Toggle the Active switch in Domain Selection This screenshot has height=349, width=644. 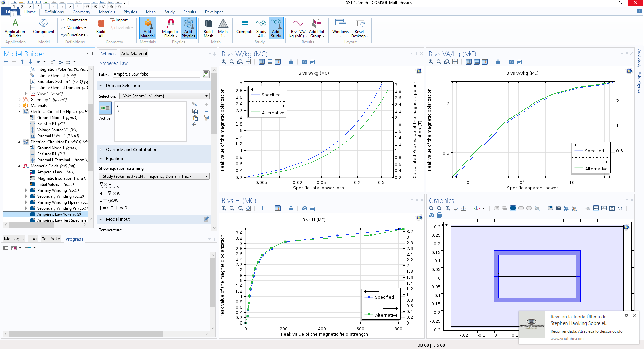coord(105,108)
